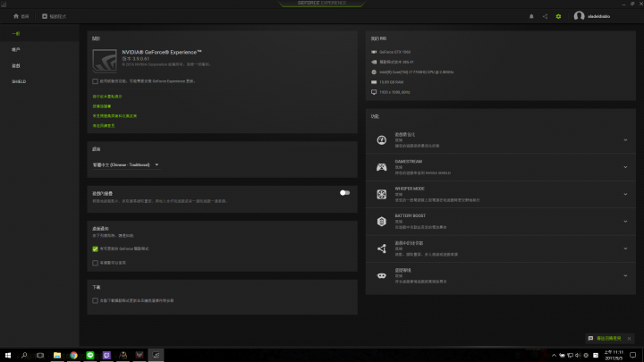Click the green settings gear icon
The image size is (644, 362).
pyautogui.click(x=558, y=16)
